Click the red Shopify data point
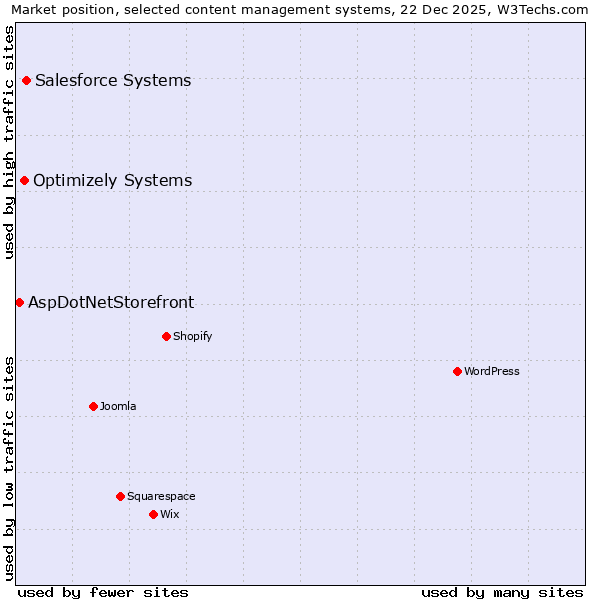The image size is (600, 600). click(166, 336)
